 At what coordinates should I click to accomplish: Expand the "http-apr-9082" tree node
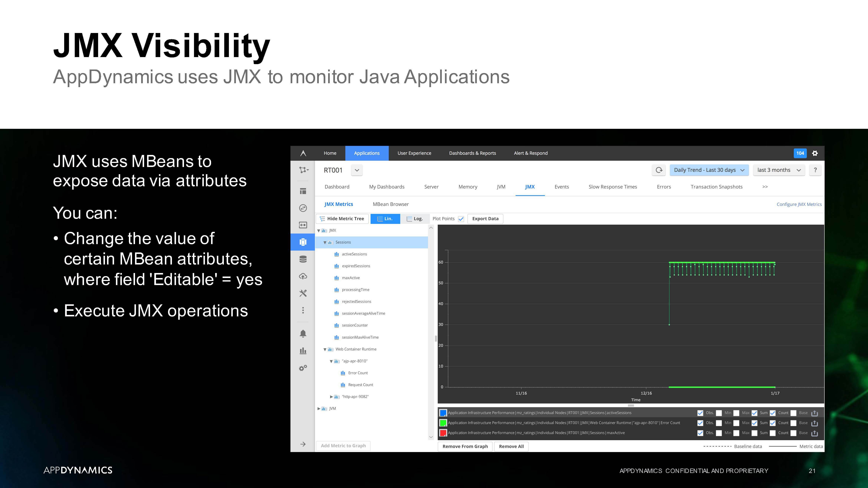(x=331, y=397)
